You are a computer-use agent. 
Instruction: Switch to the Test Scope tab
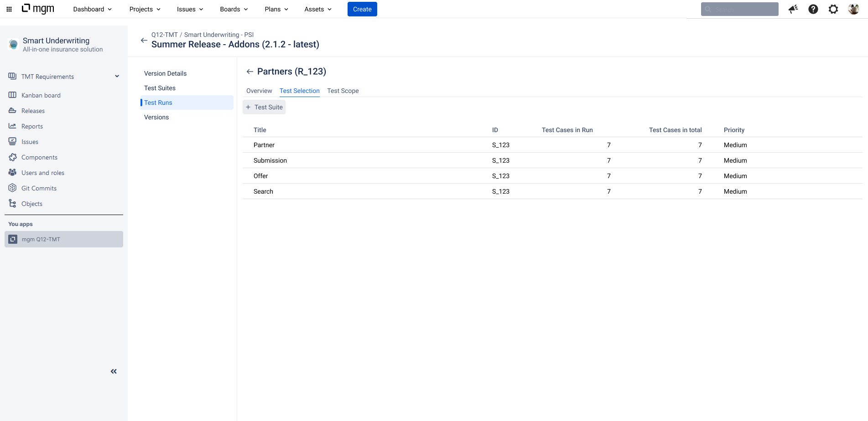[x=343, y=91]
